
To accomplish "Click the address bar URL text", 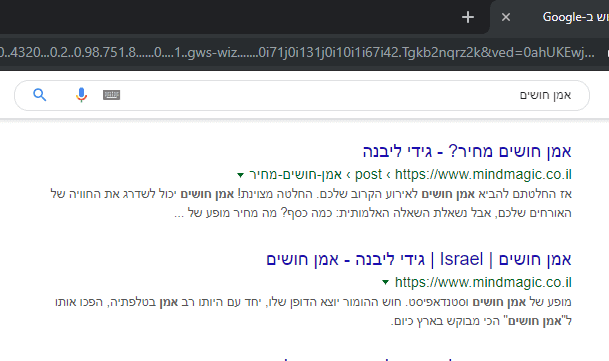I will [297, 52].
